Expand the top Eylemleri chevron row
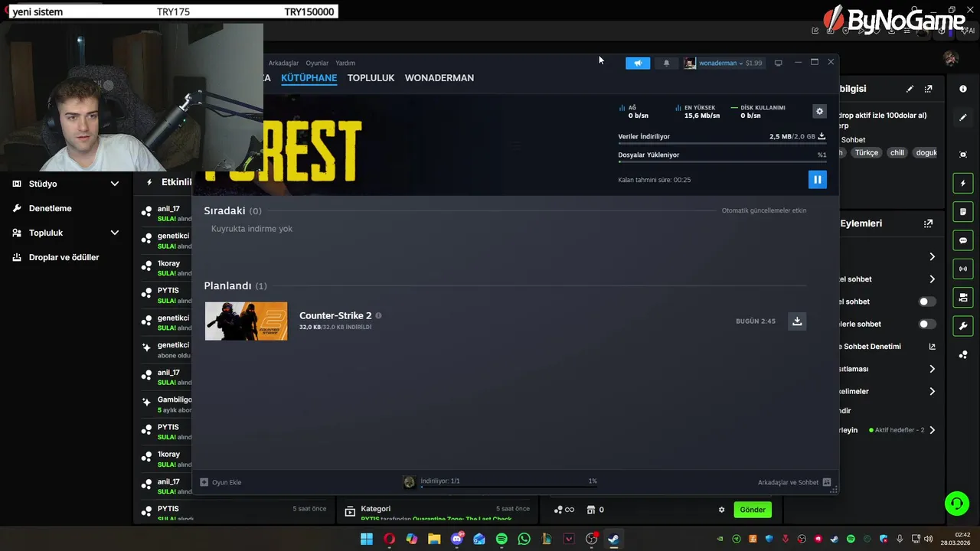Screen dimensions: 980x551 [932, 256]
